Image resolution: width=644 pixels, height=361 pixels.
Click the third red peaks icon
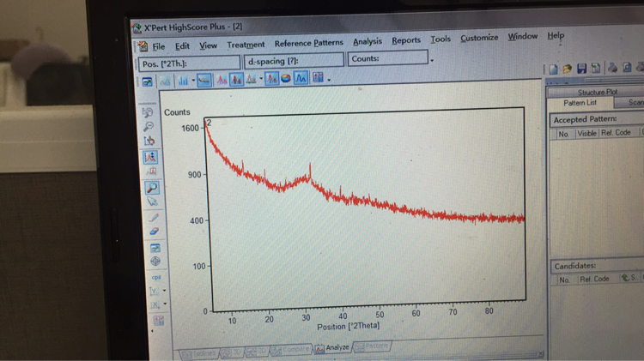point(251,79)
